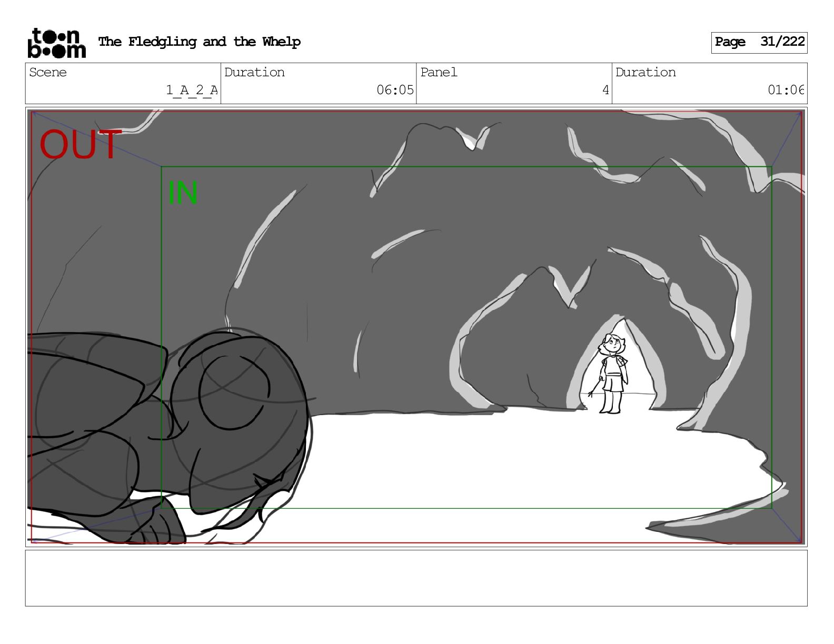
Task: Click the Toon Boom logo
Action: (56, 43)
